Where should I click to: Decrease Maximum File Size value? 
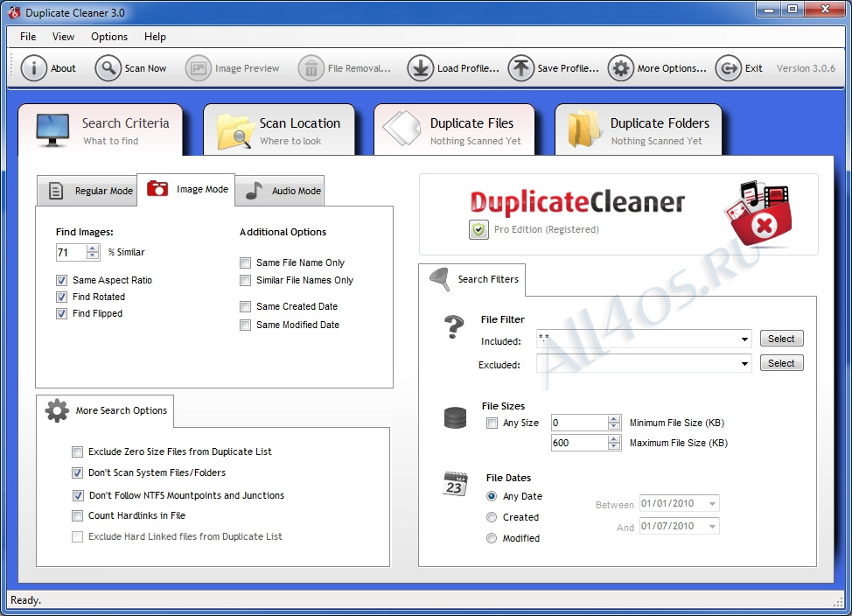[614, 446]
